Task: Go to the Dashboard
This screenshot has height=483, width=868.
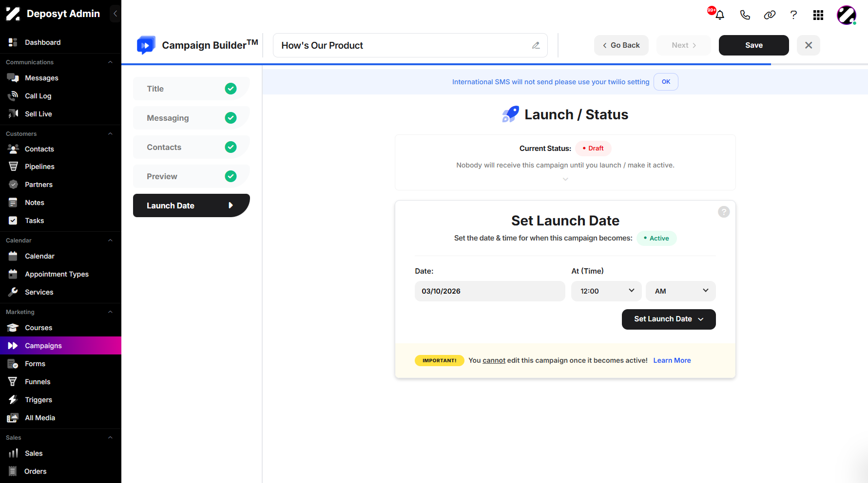Action: (x=60, y=42)
